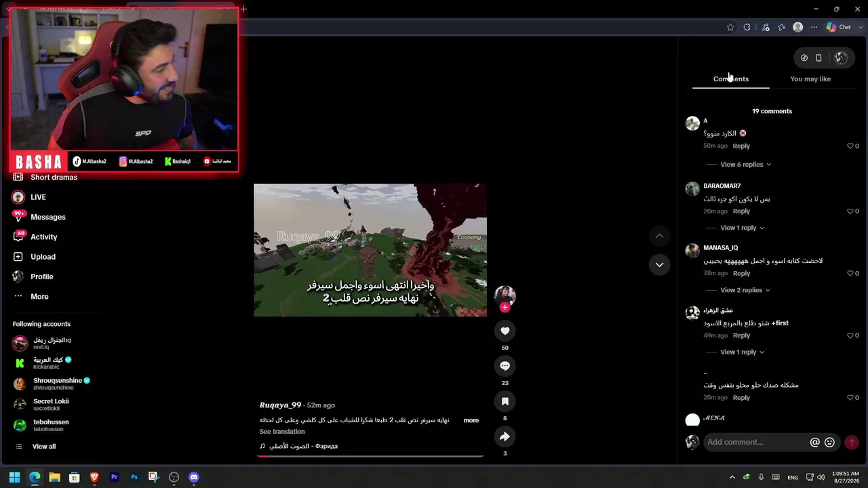868x488 pixels.
Task: Follow the author with the red plus badge
Action: coord(505,307)
